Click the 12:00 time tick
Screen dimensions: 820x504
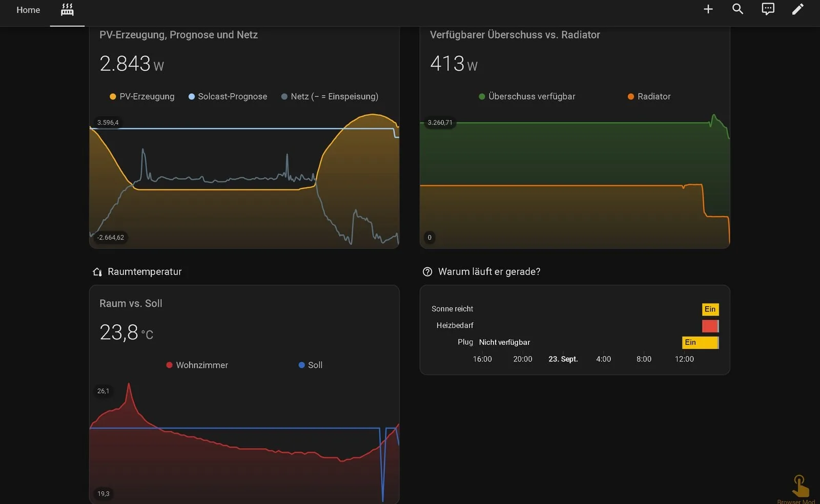[x=684, y=359]
